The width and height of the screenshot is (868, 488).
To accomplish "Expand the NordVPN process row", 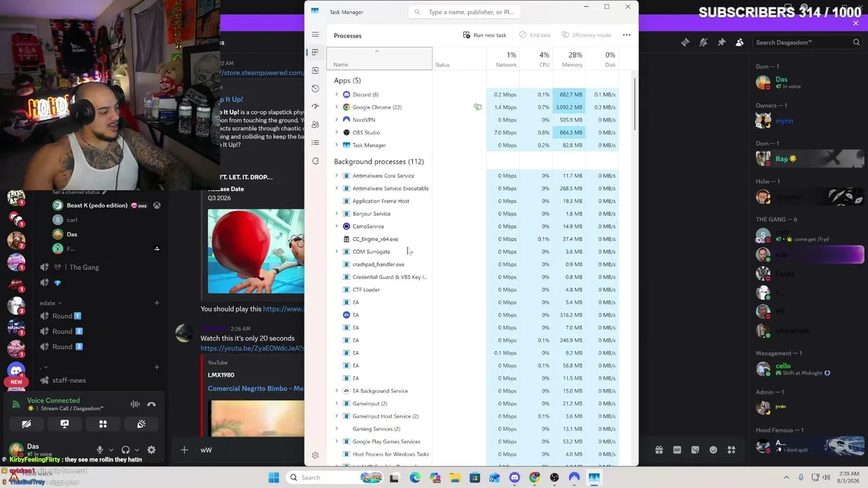I will tap(337, 120).
